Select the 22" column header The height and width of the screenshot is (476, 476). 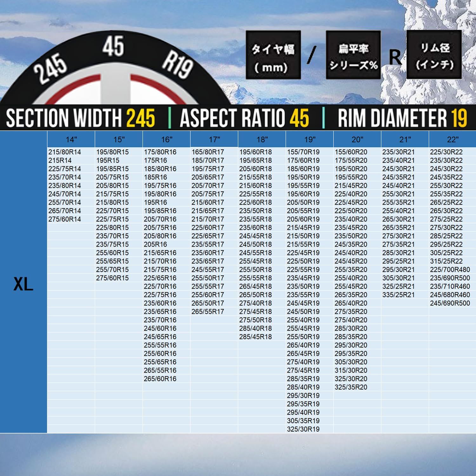tap(453, 139)
